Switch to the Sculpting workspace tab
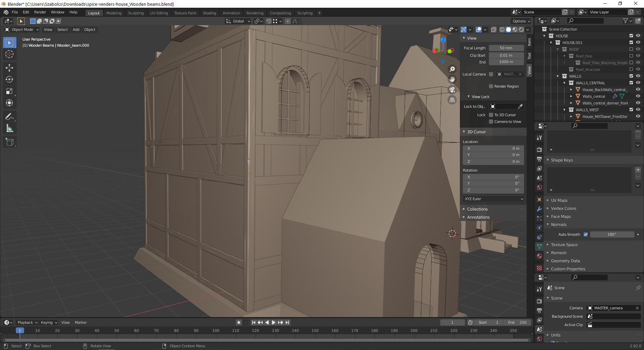Viewport: 644px width, 350px height. [x=136, y=13]
